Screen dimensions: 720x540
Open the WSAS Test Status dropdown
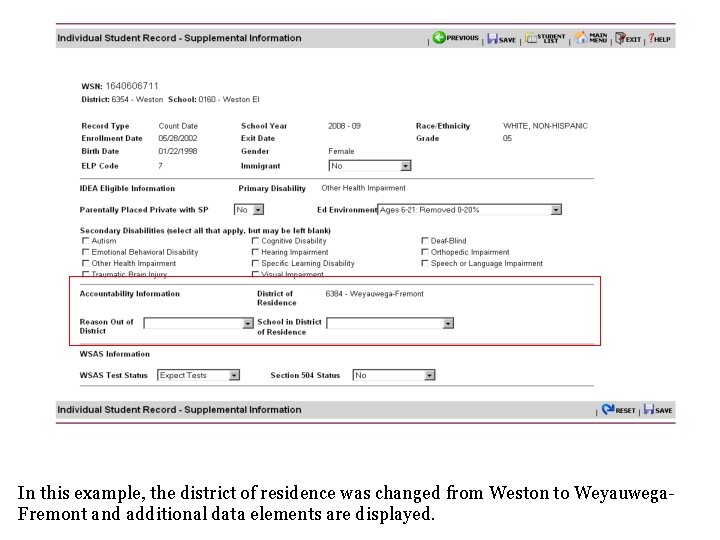pyautogui.click(x=198, y=375)
